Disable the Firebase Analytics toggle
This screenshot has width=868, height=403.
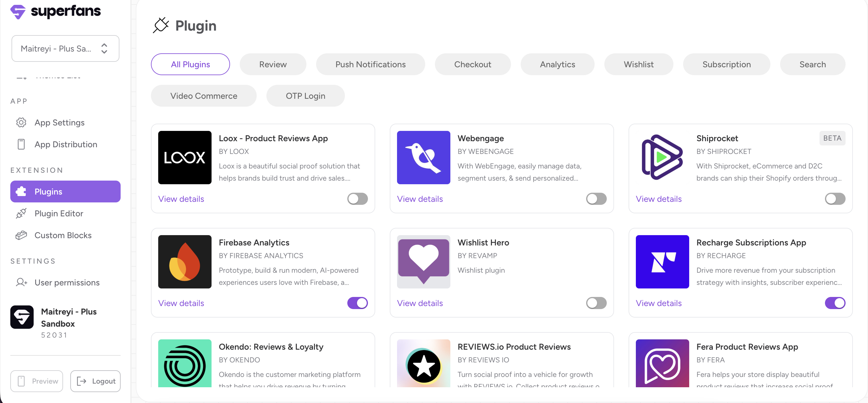(357, 303)
